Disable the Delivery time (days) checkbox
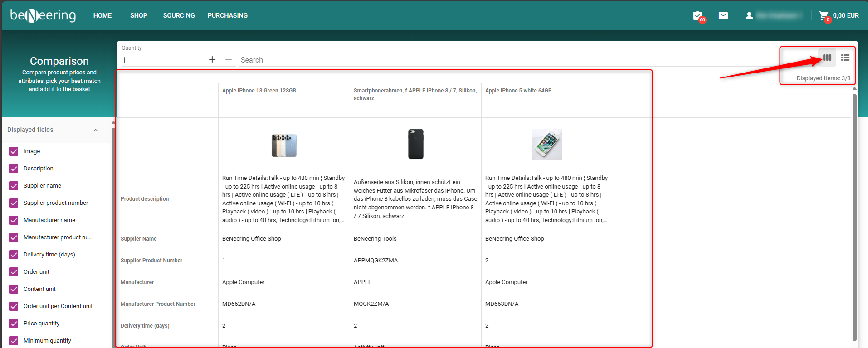868x348 pixels. click(x=14, y=255)
